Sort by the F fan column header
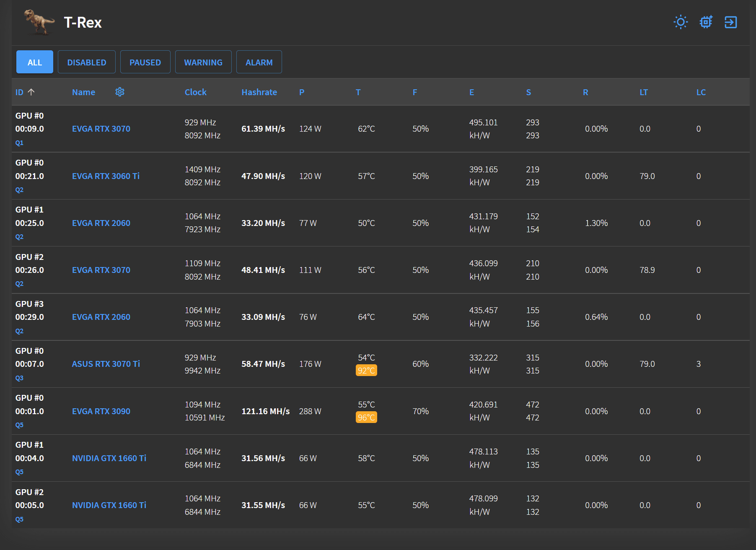Viewport: 756px width, 550px height. click(x=414, y=92)
